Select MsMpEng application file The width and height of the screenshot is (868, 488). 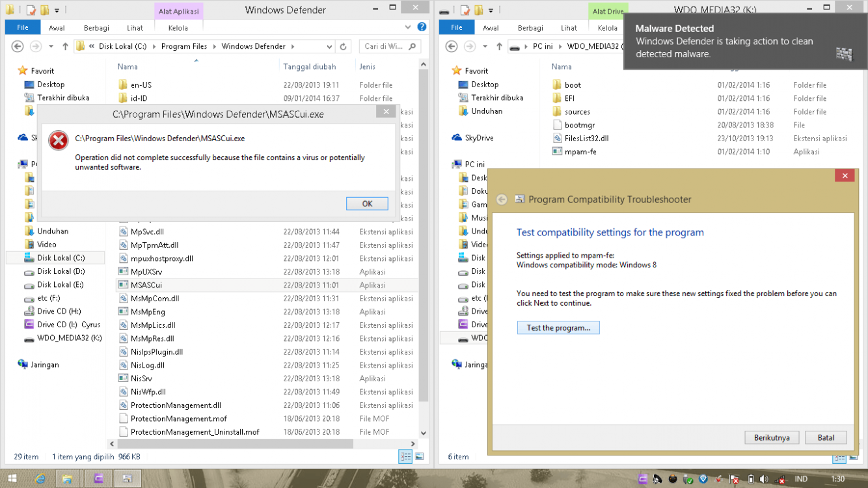tap(148, 312)
